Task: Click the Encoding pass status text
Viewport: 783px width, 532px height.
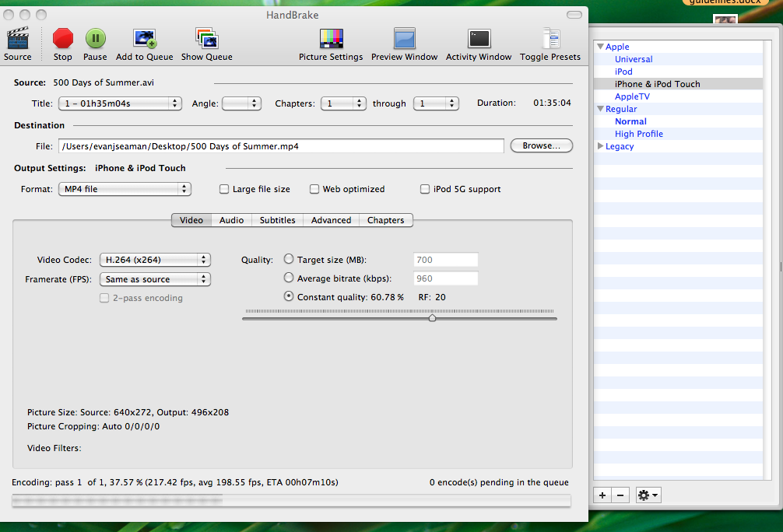Action: point(175,482)
